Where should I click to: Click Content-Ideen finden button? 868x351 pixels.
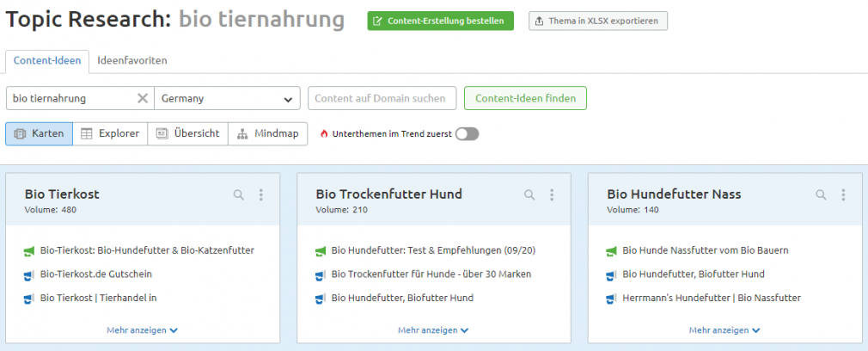coord(525,98)
